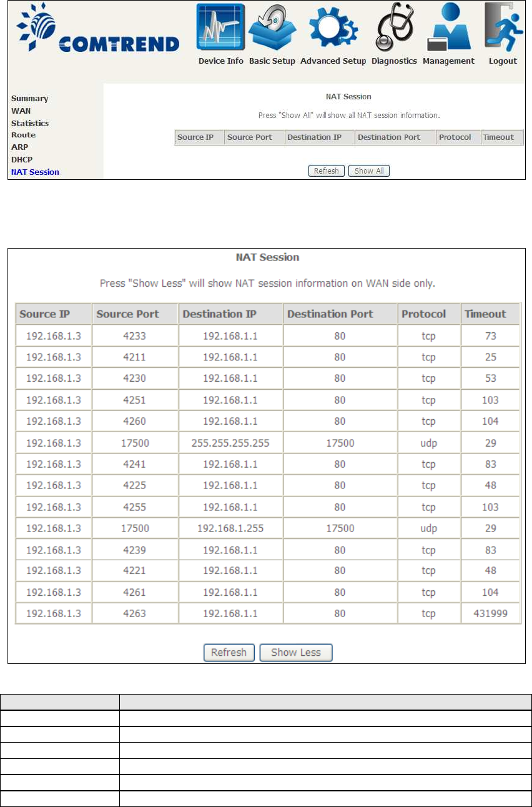Click the Source Port header in the lower table
This screenshot has height=807, width=532.
point(135,314)
